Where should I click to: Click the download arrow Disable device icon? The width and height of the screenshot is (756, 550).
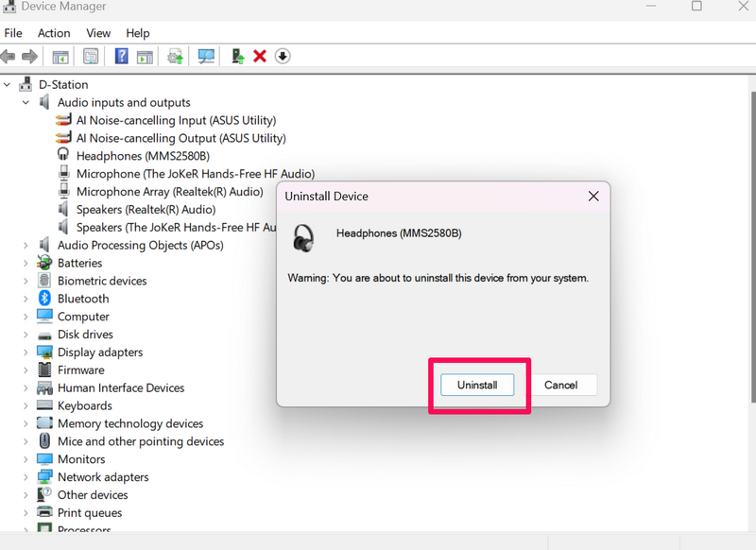click(x=283, y=57)
